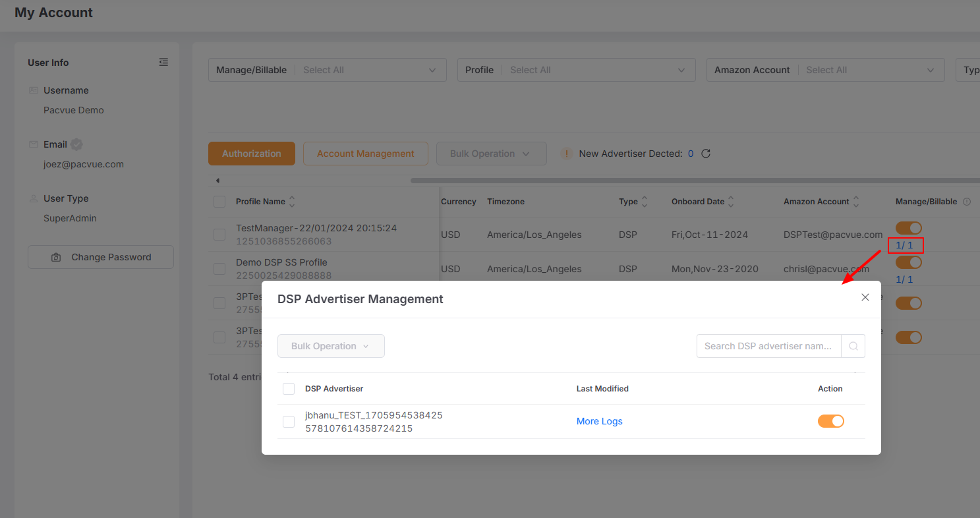Select all DSP advertisers header checkbox
The height and width of the screenshot is (518, 980).
pos(289,389)
